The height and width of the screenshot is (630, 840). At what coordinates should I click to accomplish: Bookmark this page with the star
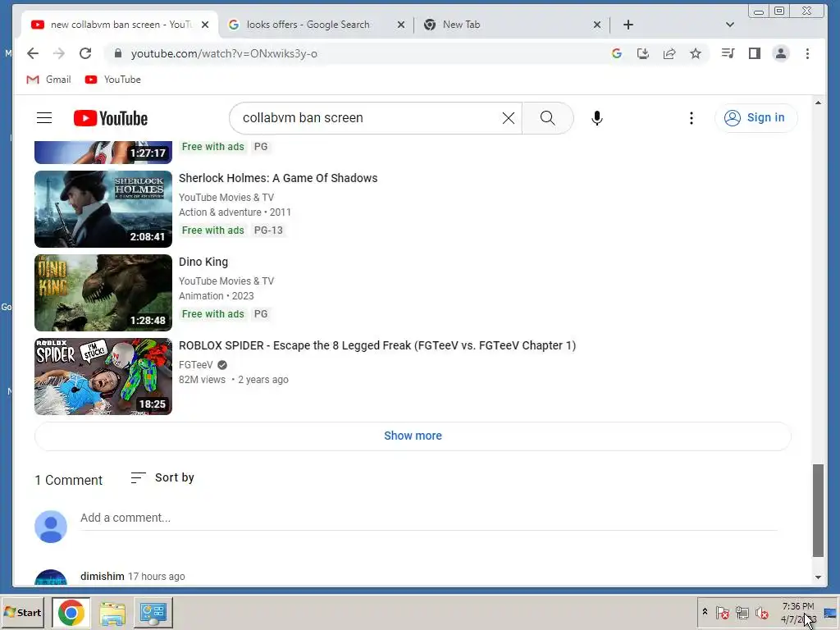click(696, 53)
